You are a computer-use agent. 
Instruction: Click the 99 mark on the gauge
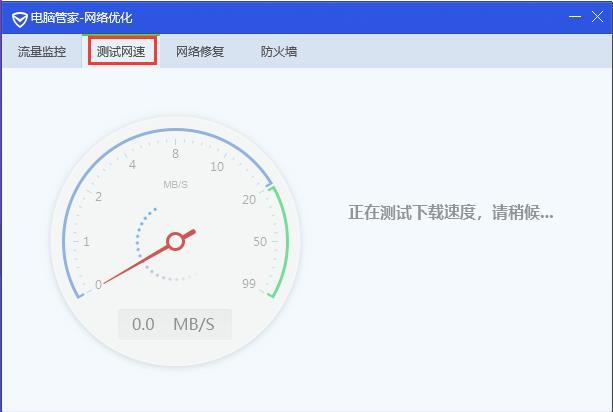pyautogui.click(x=249, y=283)
